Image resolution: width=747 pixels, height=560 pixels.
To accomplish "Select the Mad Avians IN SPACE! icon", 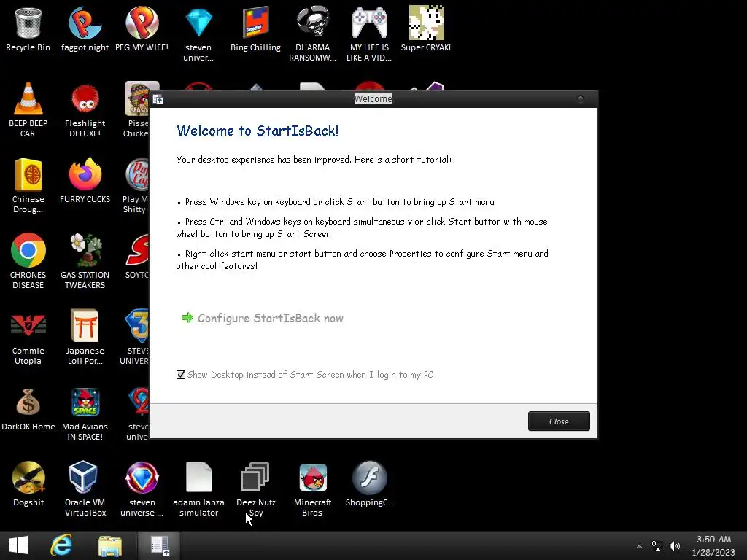I will tap(85, 413).
